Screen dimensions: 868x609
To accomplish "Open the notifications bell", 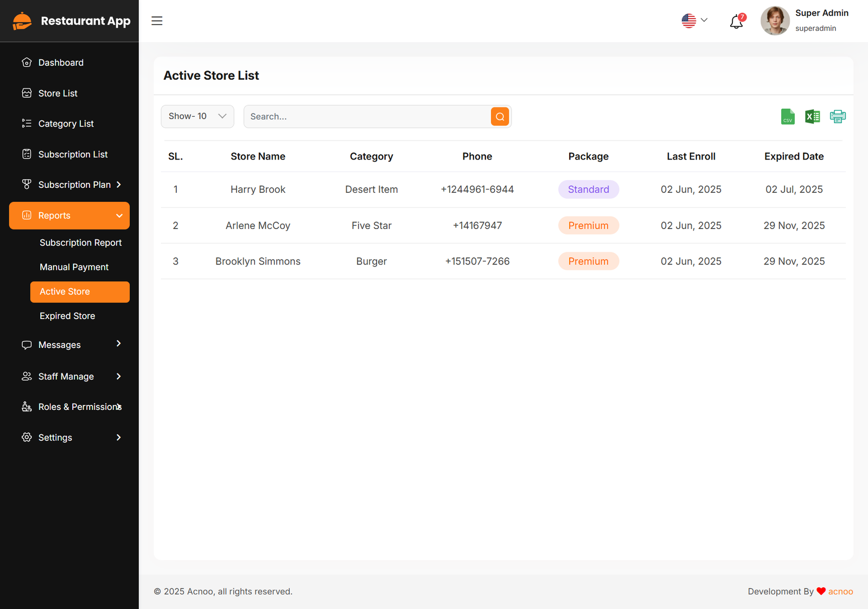I will click(736, 22).
